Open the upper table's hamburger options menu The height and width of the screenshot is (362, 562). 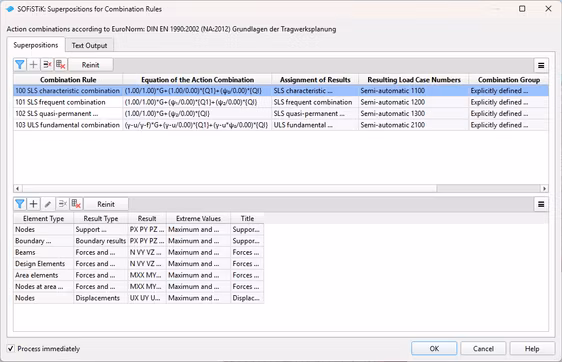541,65
